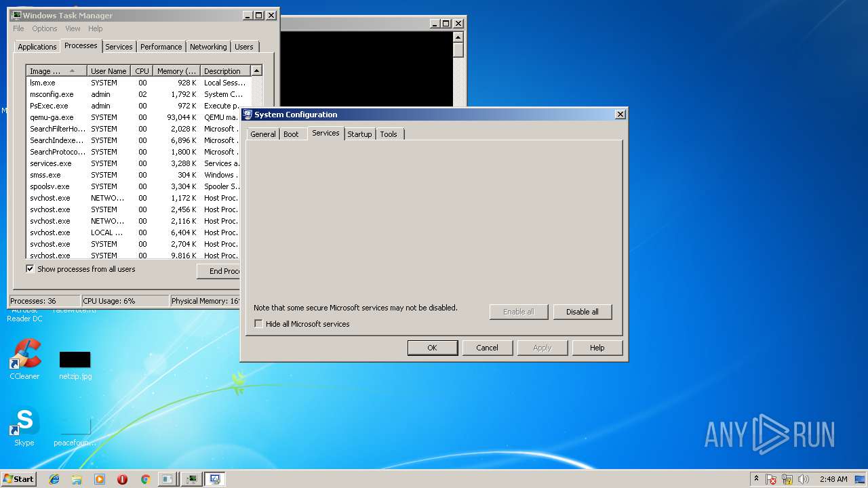Click the Disable all button
The height and width of the screenshot is (488, 868).
(583, 312)
